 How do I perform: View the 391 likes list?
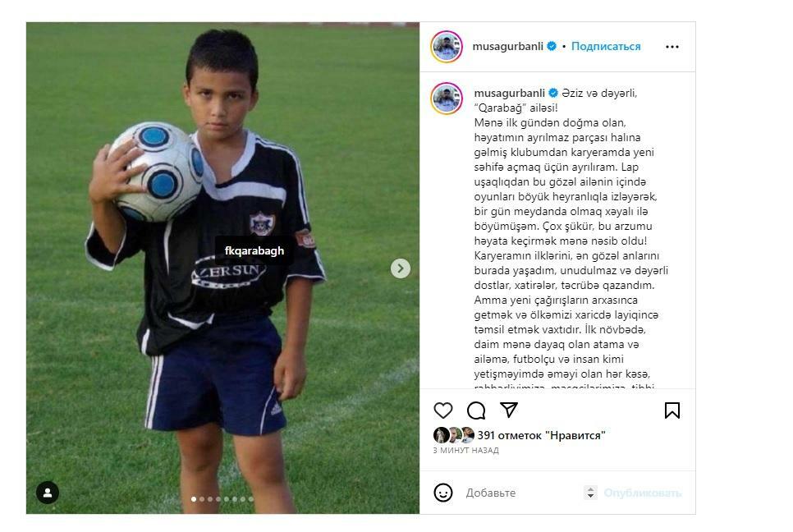pos(541,435)
